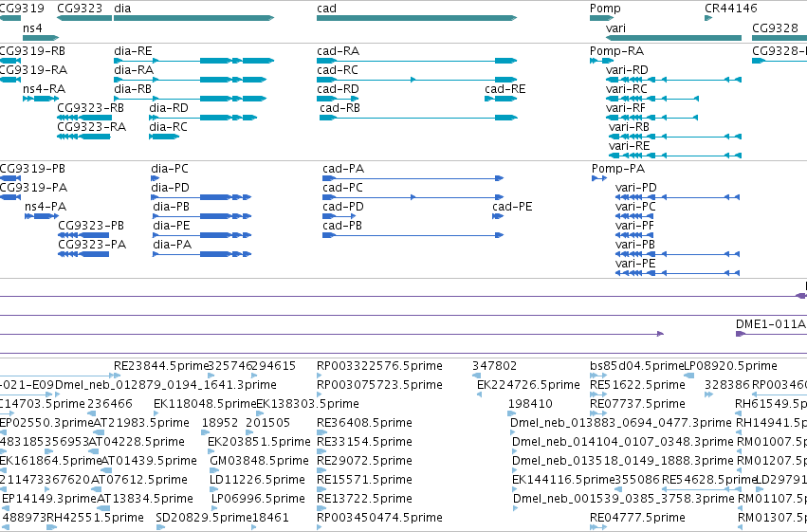Click the vari-PF protein label
Image resolution: width=807 pixels, height=532 pixels.
(634, 226)
